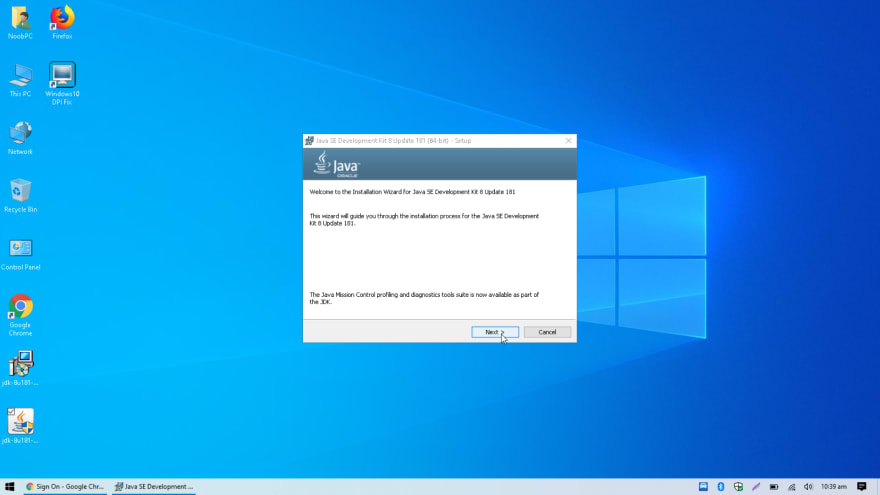Select the NoobPC user folder icon
This screenshot has width=880, height=495.
[x=20, y=22]
